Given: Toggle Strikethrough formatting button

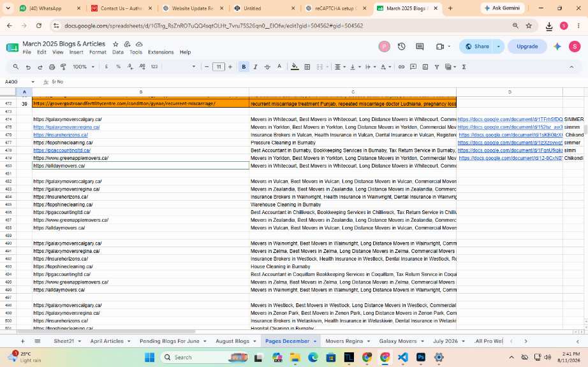Looking at the screenshot, I should [267, 67].
